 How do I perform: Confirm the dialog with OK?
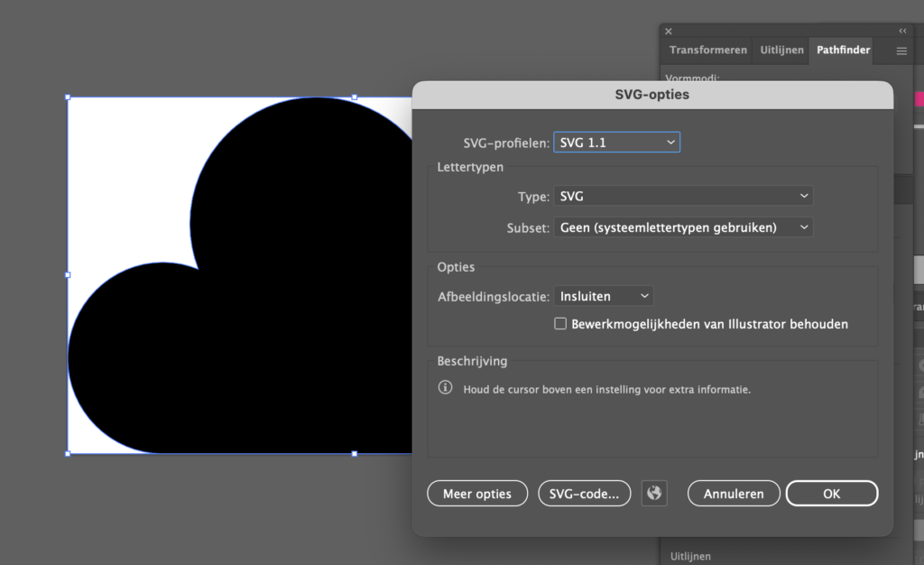pyautogui.click(x=831, y=494)
